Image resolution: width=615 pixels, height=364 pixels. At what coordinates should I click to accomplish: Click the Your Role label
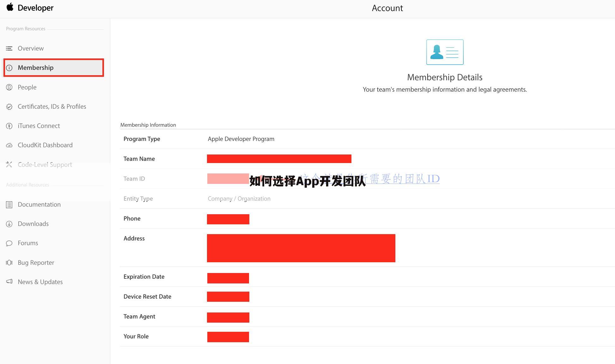[x=136, y=336]
